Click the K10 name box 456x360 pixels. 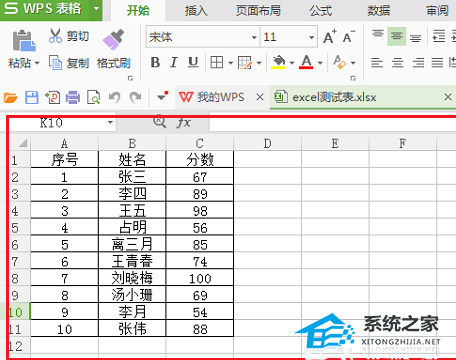57,123
